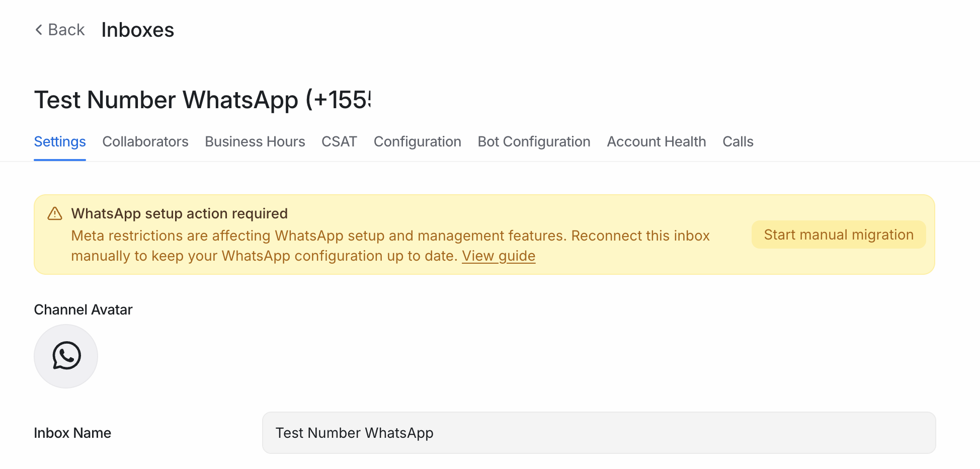This screenshot has height=469, width=980.
Task: Click the warning triangle alert icon
Action: (x=55, y=214)
